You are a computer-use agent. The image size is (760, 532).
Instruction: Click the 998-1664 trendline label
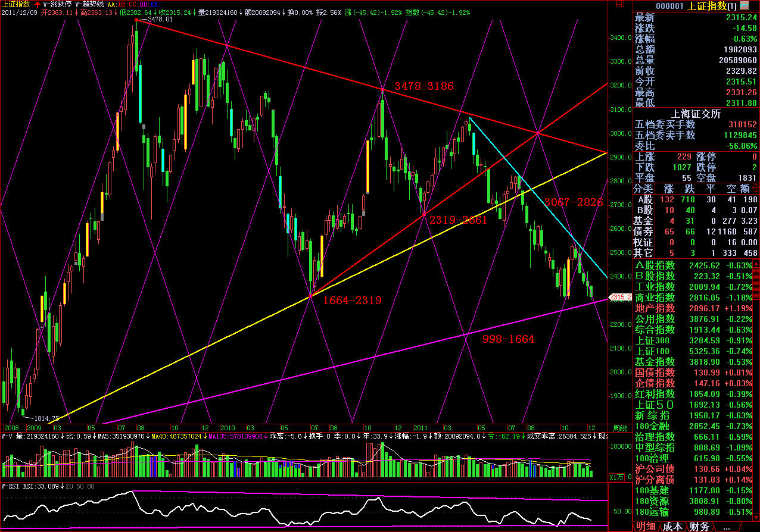click(x=508, y=339)
